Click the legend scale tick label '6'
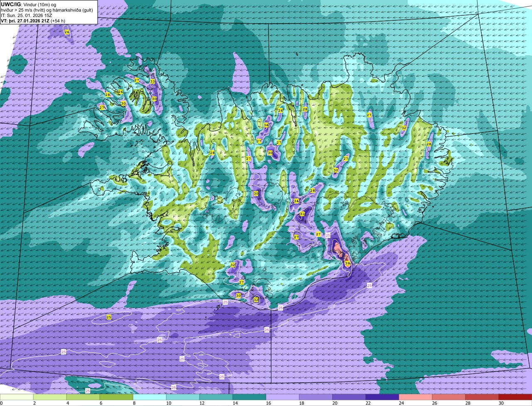 [x=101, y=403]
